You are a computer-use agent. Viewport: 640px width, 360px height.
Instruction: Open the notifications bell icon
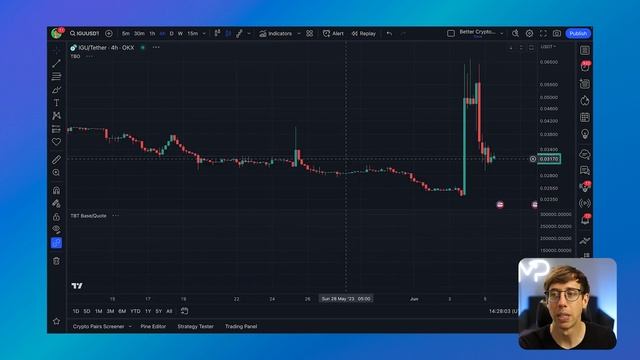coord(585,220)
